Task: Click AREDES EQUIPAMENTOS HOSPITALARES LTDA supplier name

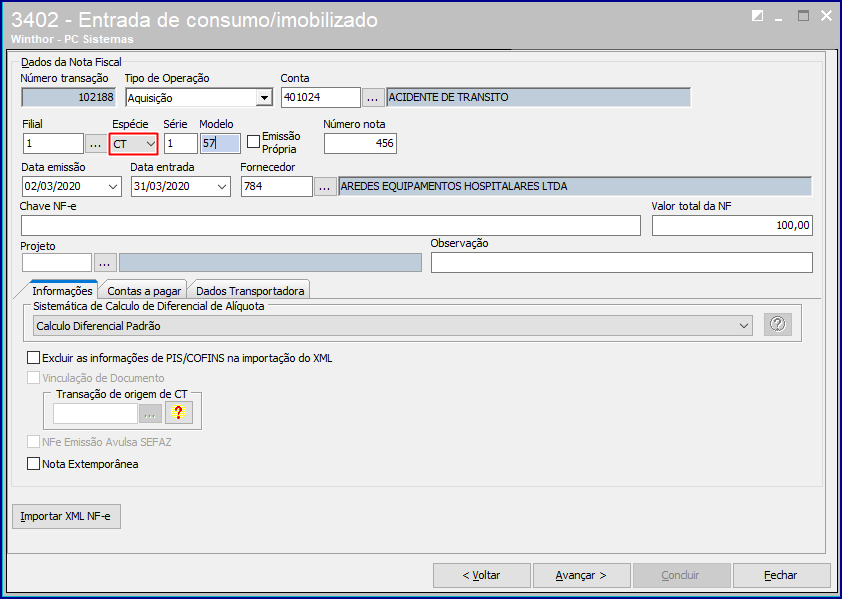Action: pos(575,186)
